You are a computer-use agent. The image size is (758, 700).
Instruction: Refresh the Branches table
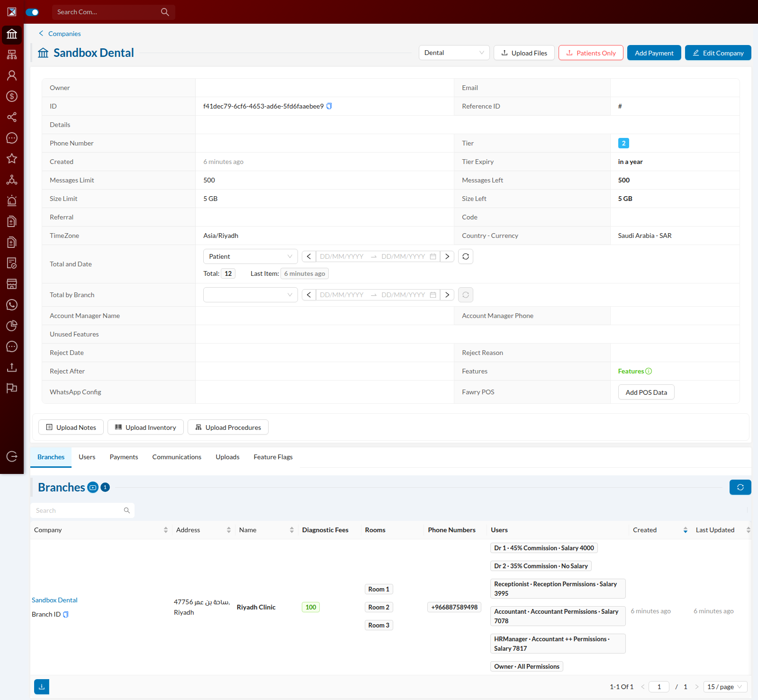(740, 487)
